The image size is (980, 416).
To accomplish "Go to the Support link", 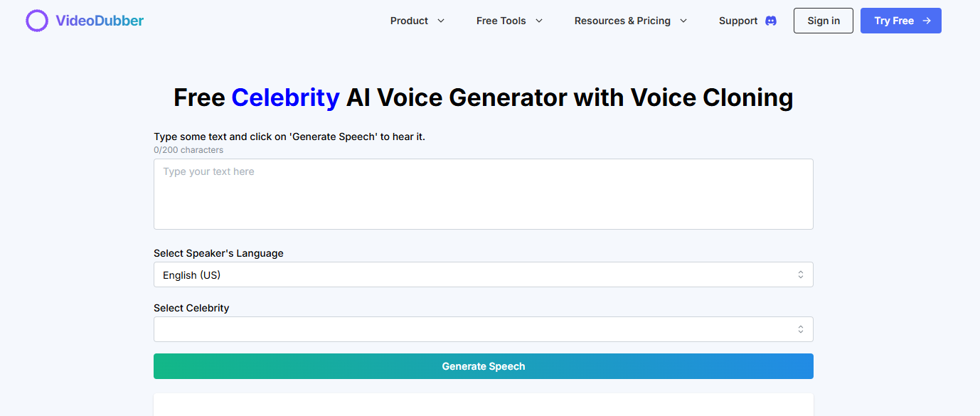I will 738,21.
